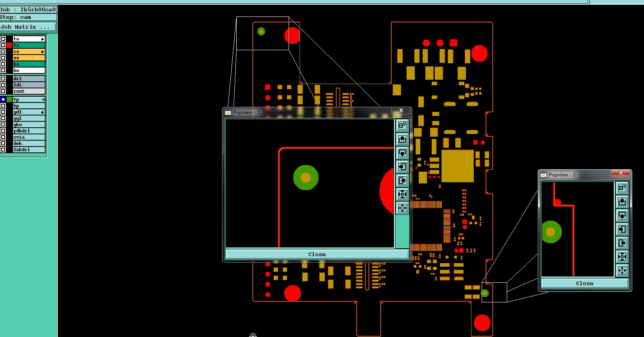This screenshot has width=644, height=337.
Task: Toggle the checkbox for layer tp
Action: [x=3, y=99]
